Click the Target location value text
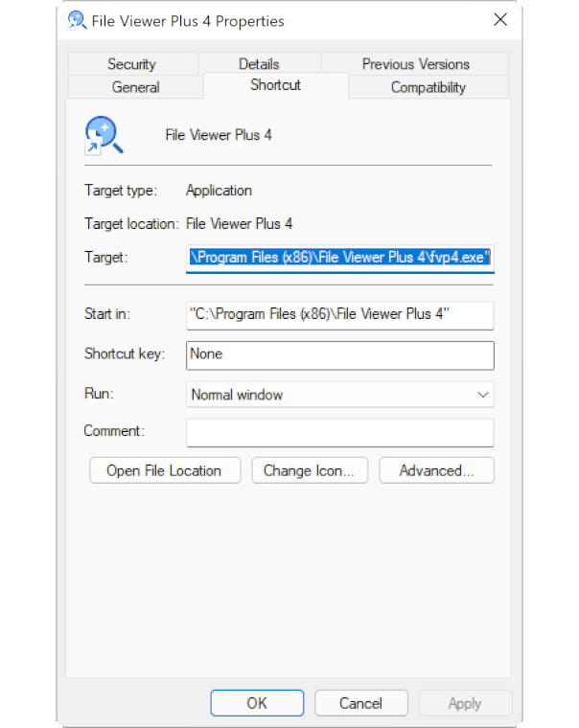The width and height of the screenshot is (579, 728). click(x=240, y=224)
